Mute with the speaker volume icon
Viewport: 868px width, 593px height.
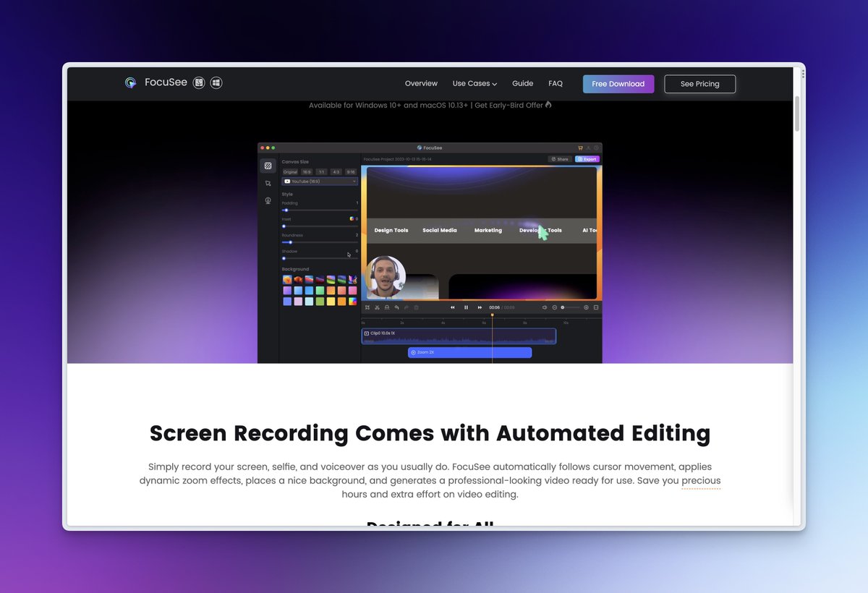point(545,307)
